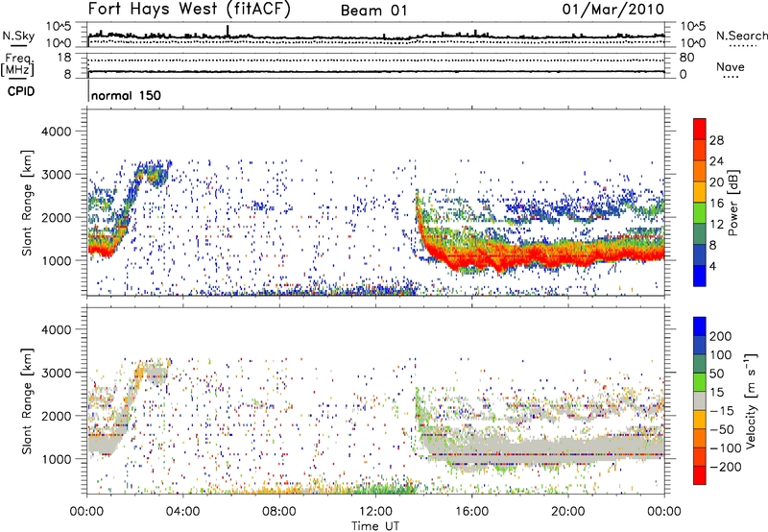Screen dimensions: 768x532
Task: Click the '04:00' time tick label
Action: (183, 512)
